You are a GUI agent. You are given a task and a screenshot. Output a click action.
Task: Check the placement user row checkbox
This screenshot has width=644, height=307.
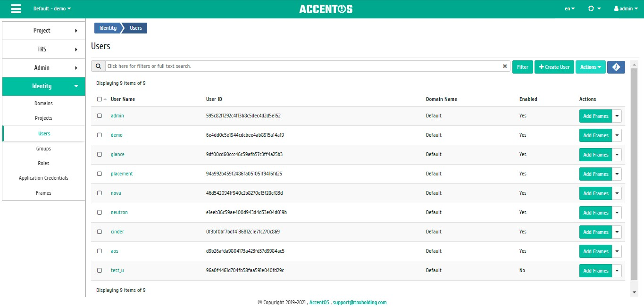pos(99,174)
